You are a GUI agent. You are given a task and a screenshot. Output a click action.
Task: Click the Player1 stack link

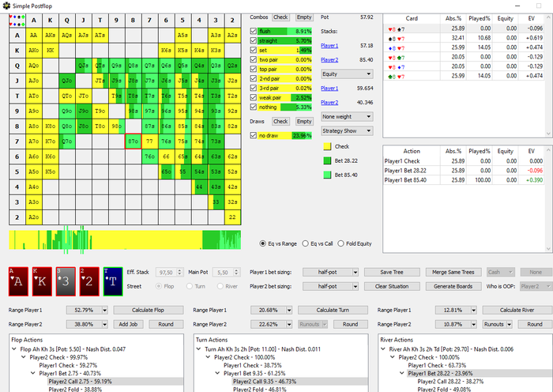pyautogui.click(x=329, y=46)
